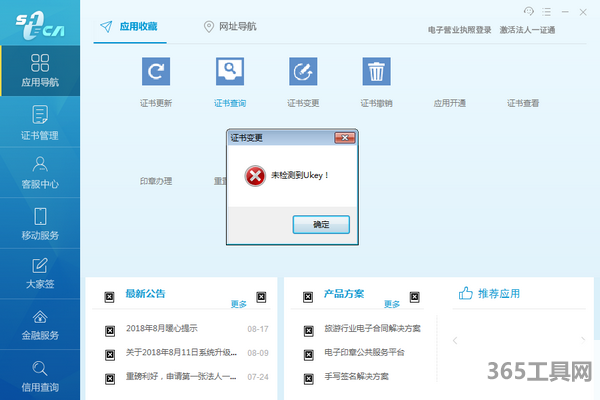Viewport: 600px width, 400px height.
Task: Open the title bar list menu icon
Action: [x=548, y=10]
